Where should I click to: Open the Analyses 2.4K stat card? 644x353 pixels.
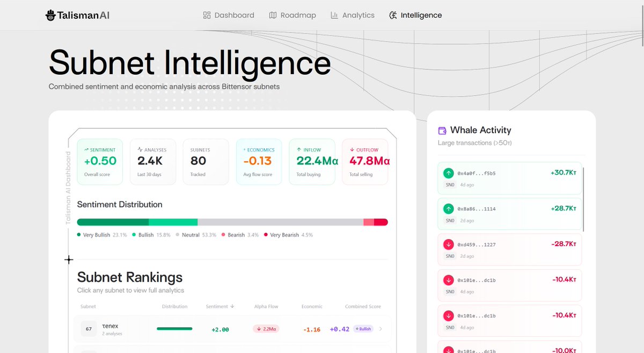[153, 162]
